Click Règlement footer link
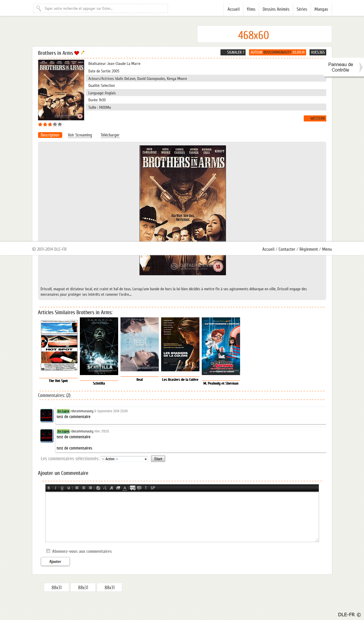 click(x=308, y=249)
